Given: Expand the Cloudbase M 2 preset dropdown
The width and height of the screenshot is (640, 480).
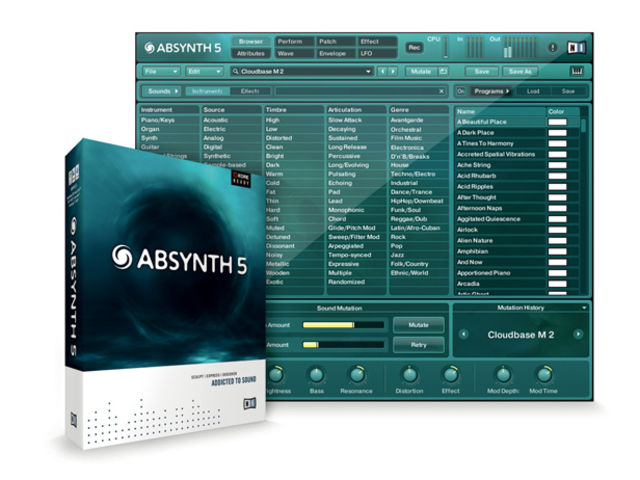Looking at the screenshot, I should [x=368, y=71].
